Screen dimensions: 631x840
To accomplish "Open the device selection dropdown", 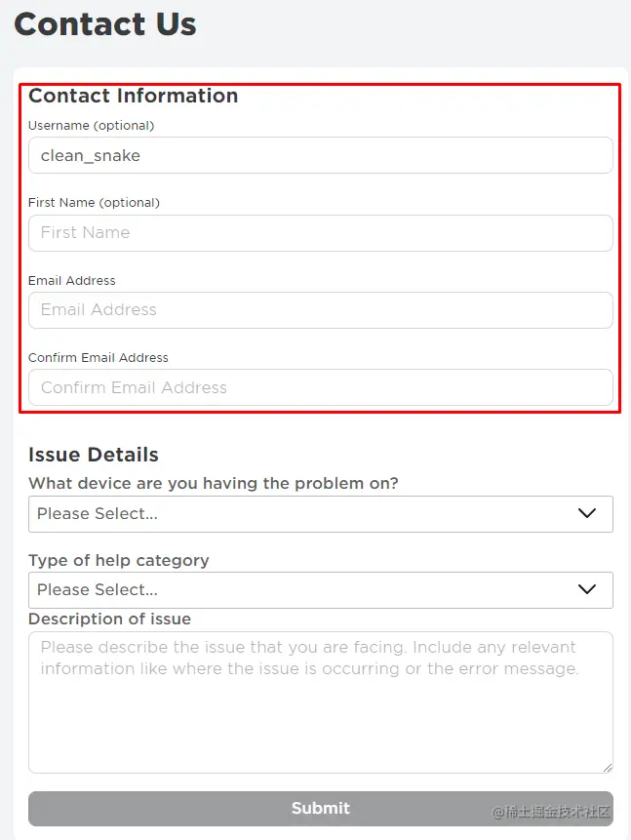I will pos(320,513).
